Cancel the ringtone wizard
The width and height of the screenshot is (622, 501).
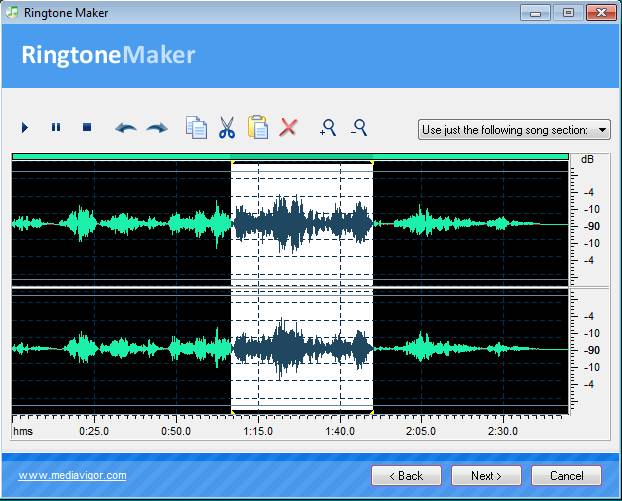566,475
